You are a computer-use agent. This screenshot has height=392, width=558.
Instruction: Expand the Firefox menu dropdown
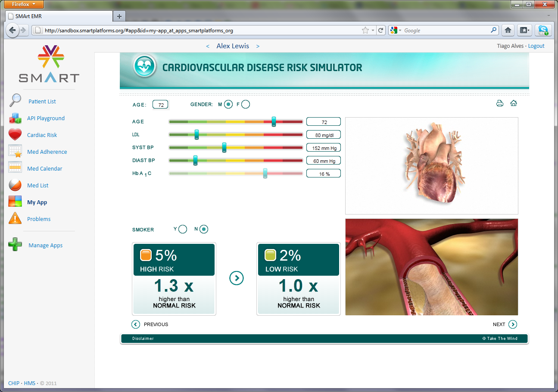(x=24, y=4)
